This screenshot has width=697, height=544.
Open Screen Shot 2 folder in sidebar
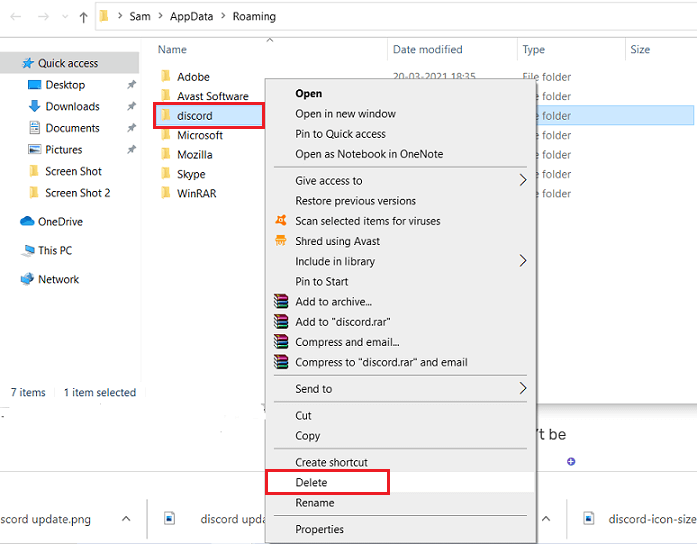click(x=78, y=193)
